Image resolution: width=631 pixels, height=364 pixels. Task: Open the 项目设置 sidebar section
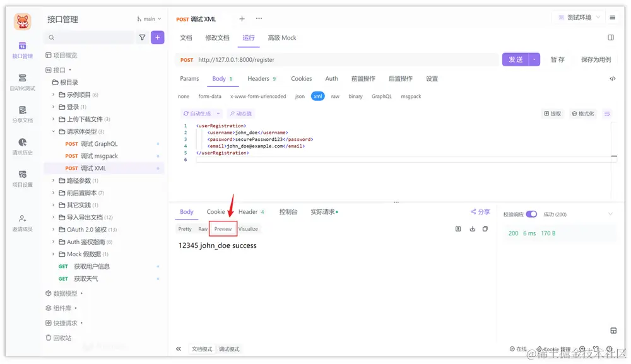(23, 179)
